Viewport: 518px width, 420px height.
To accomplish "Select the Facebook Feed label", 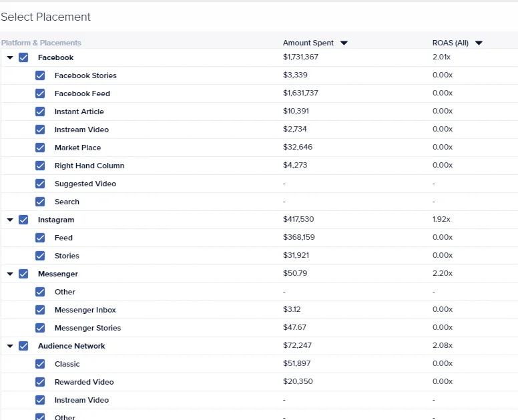I will [x=82, y=93].
